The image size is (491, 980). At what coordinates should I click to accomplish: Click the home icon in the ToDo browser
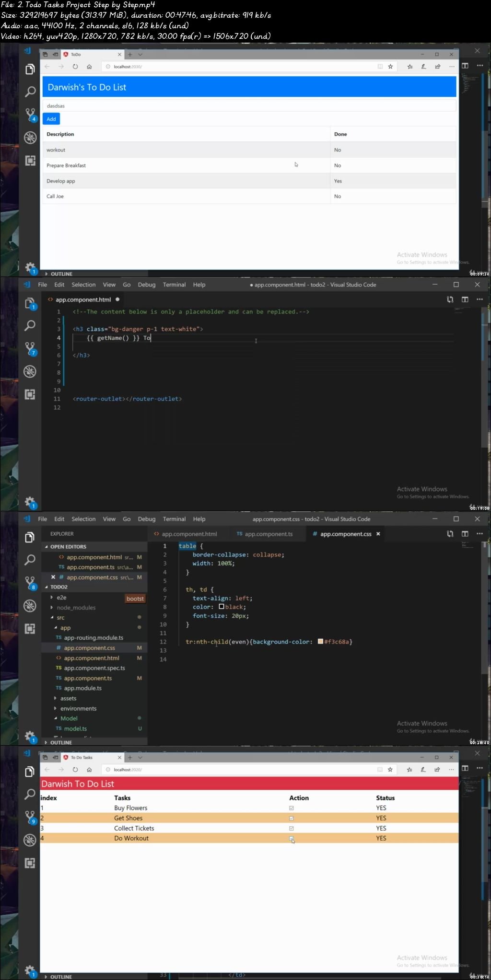click(x=89, y=67)
